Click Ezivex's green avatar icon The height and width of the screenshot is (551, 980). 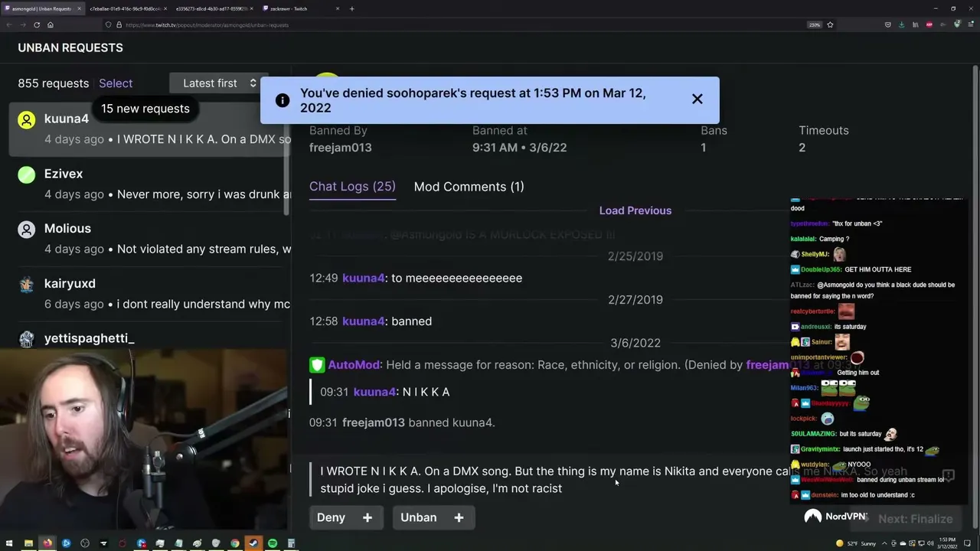point(27,174)
